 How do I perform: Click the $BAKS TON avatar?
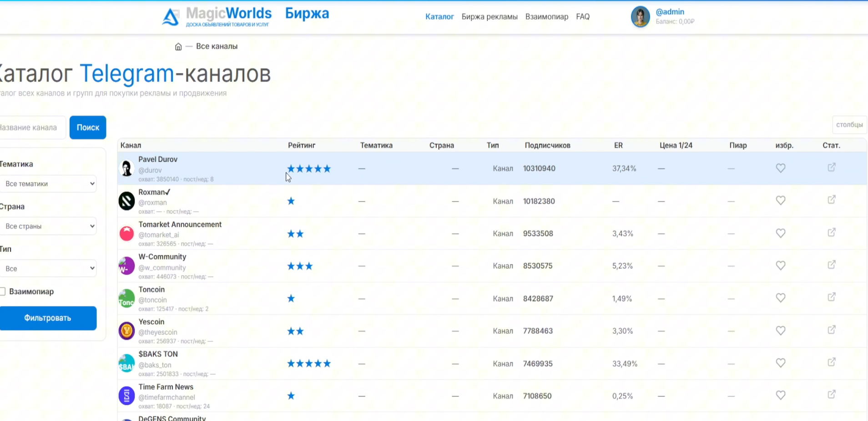[126, 363]
